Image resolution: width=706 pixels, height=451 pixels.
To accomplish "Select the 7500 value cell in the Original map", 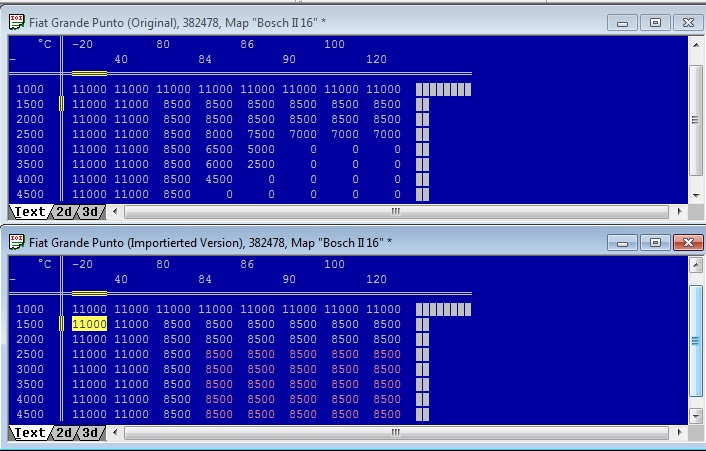I will 260,134.
